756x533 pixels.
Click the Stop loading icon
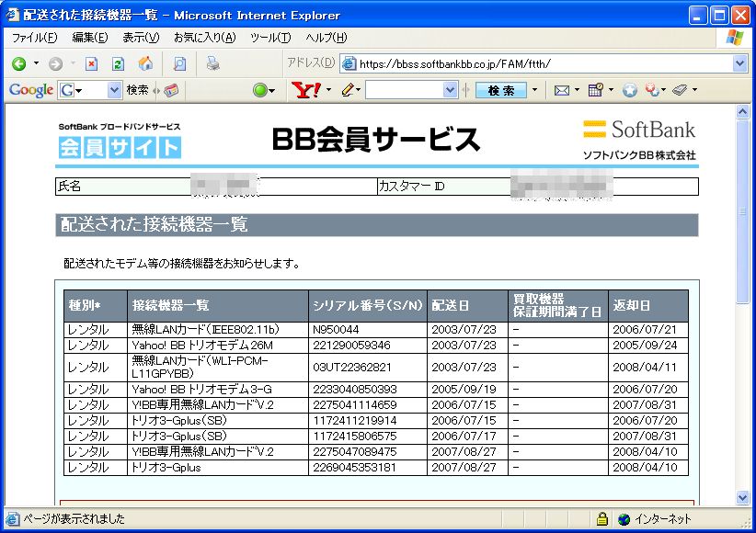[91, 63]
